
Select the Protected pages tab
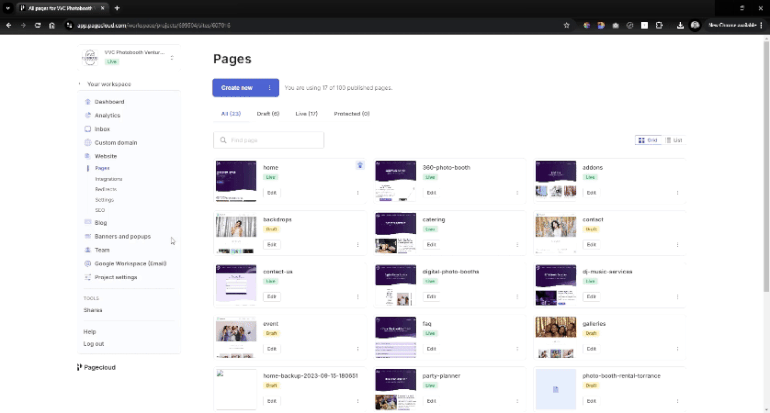(x=351, y=114)
